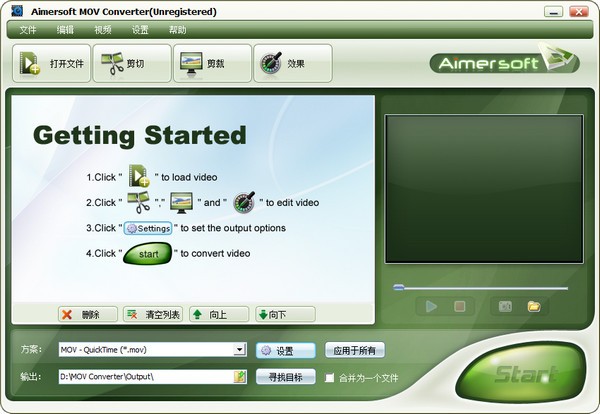Image resolution: width=600 pixels, height=414 pixels.
Task: Click the app icon in title bar
Action: click(x=17, y=11)
